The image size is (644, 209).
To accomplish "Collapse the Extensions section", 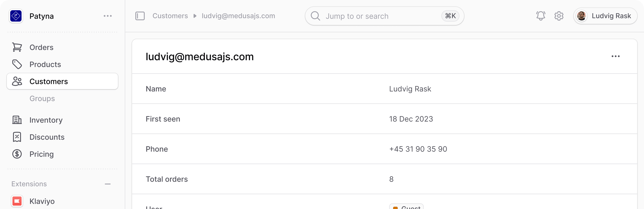I will click(108, 184).
